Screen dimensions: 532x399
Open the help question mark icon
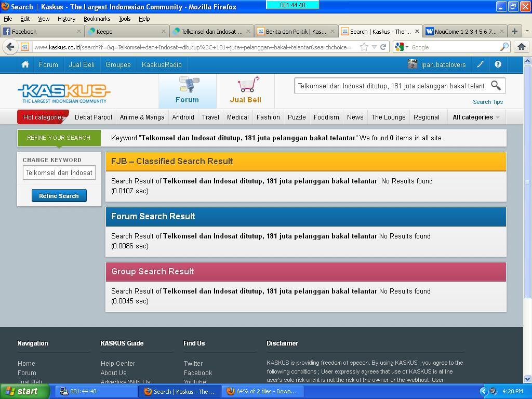[498, 64]
